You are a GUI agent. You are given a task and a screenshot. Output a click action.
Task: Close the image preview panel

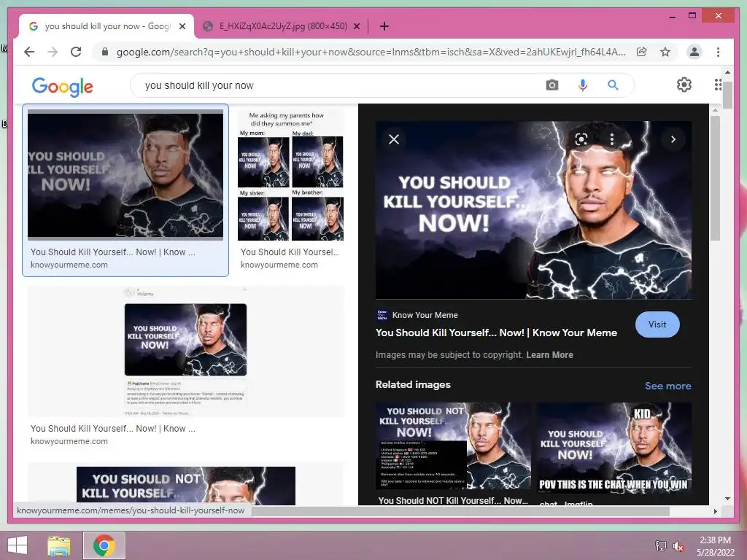point(393,139)
